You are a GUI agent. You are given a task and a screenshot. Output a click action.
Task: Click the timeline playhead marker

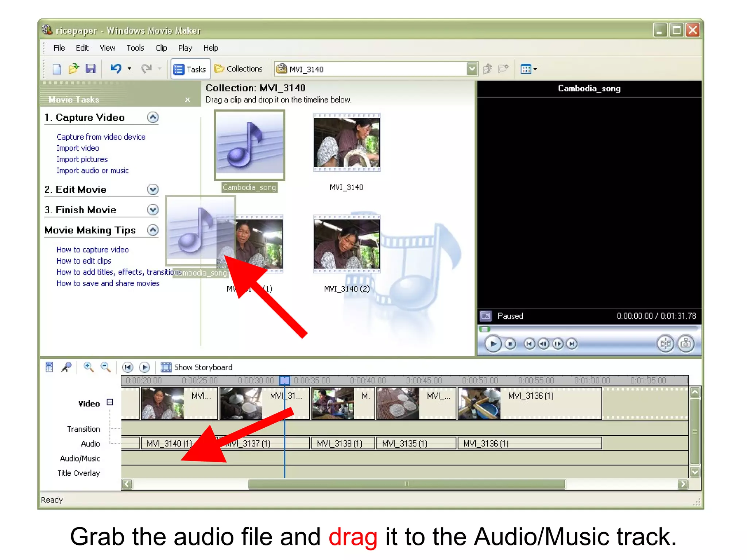point(285,380)
